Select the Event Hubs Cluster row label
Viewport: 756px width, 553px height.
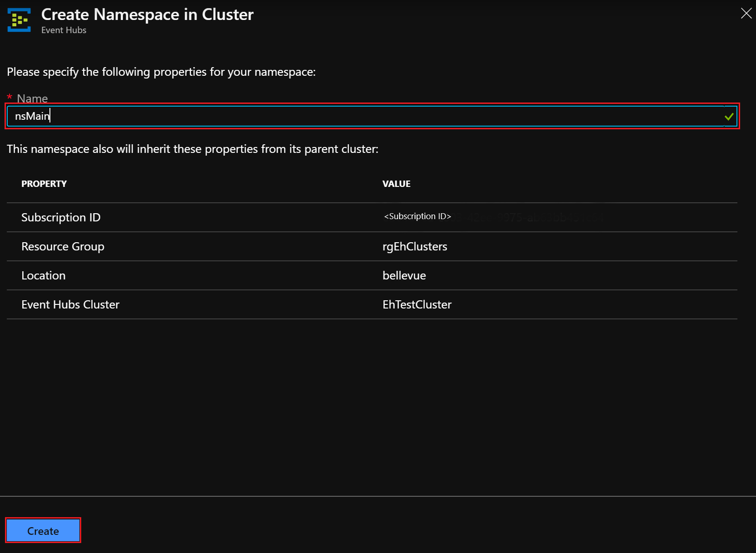(70, 304)
